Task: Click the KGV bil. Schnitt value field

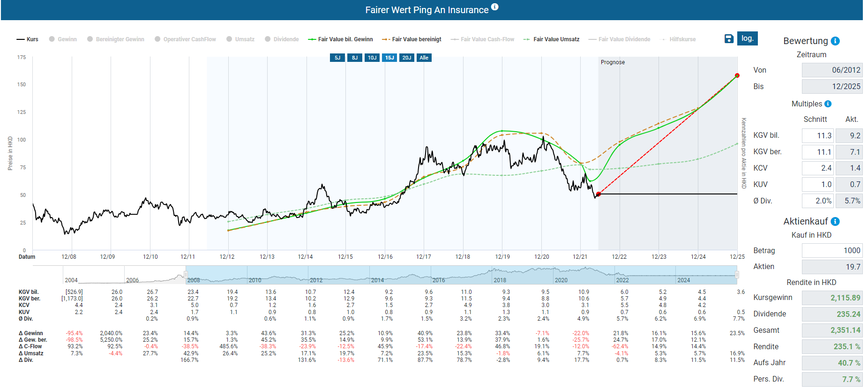Action: click(817, 136)
